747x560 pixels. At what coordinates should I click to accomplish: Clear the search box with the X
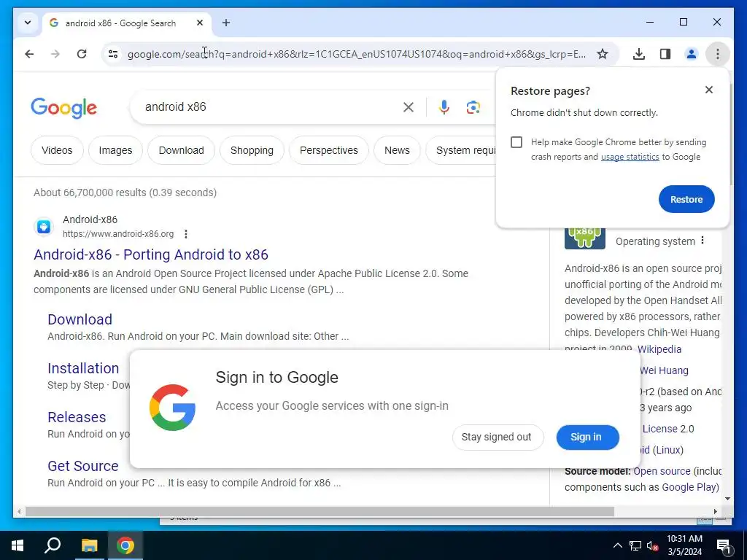(409, 107)
